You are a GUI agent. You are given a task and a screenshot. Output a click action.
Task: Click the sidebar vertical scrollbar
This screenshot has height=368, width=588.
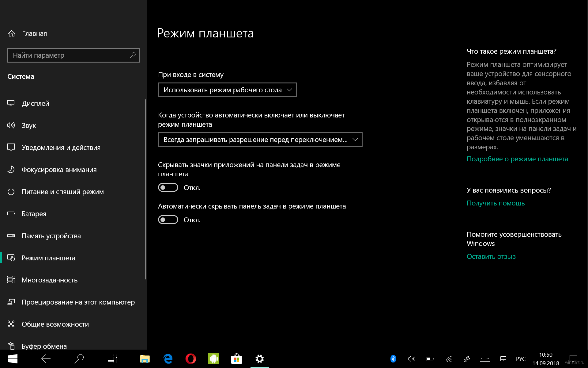(x=145, y=189)
